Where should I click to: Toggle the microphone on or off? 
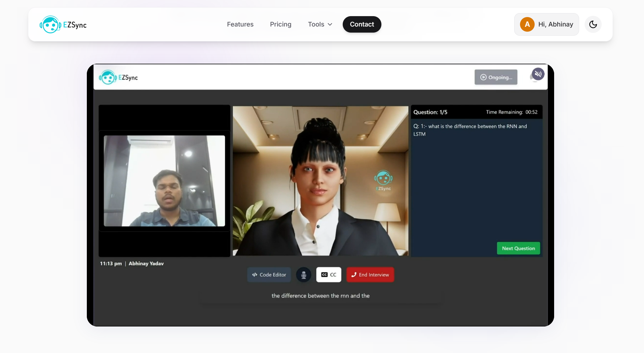click(x=303, y=274)
